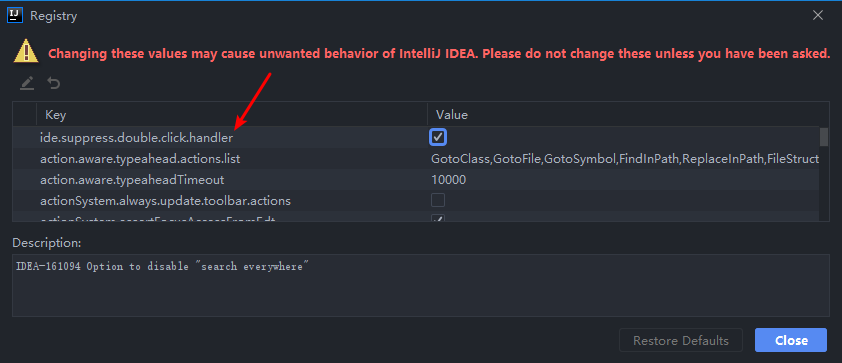
Task: Click the IntelliJ IDEA logo in title bar
Action: click(x=15, y=15)
